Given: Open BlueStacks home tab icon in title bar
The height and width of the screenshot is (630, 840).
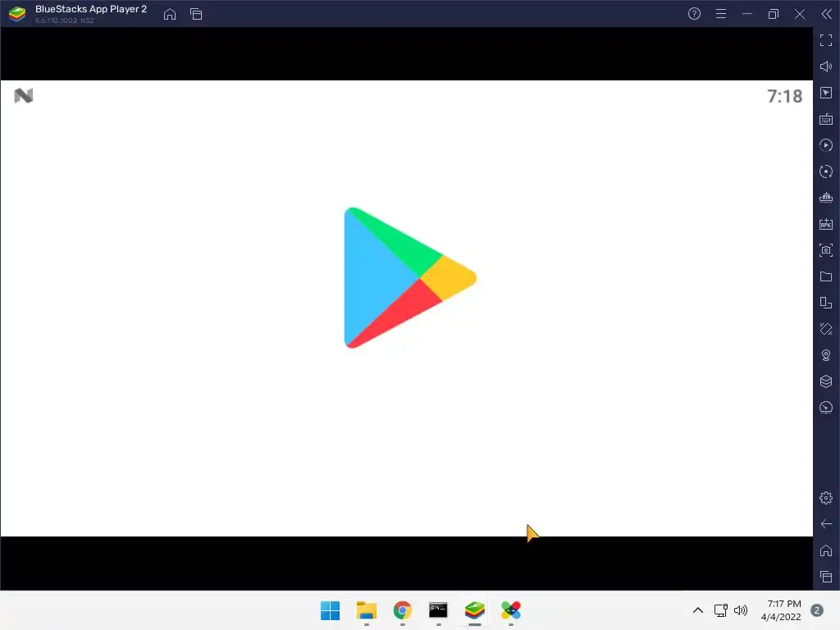Looking at the screenshot, I should click(x=170, y=14).
